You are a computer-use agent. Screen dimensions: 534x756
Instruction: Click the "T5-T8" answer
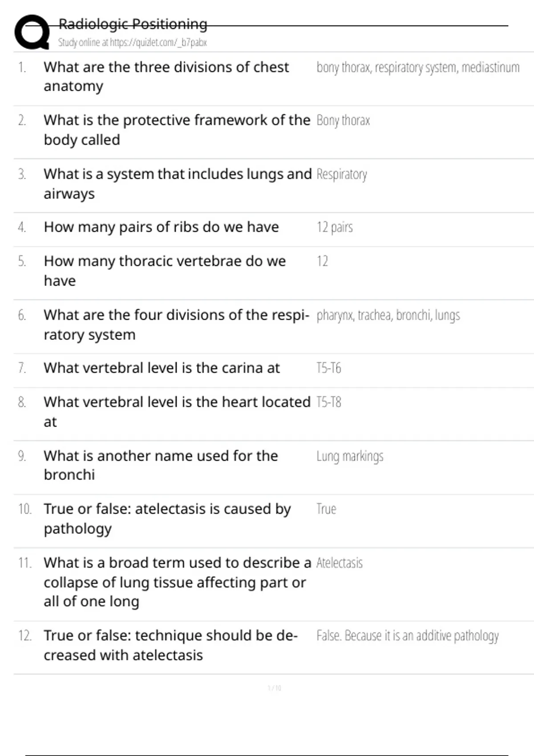coord(329,402)
